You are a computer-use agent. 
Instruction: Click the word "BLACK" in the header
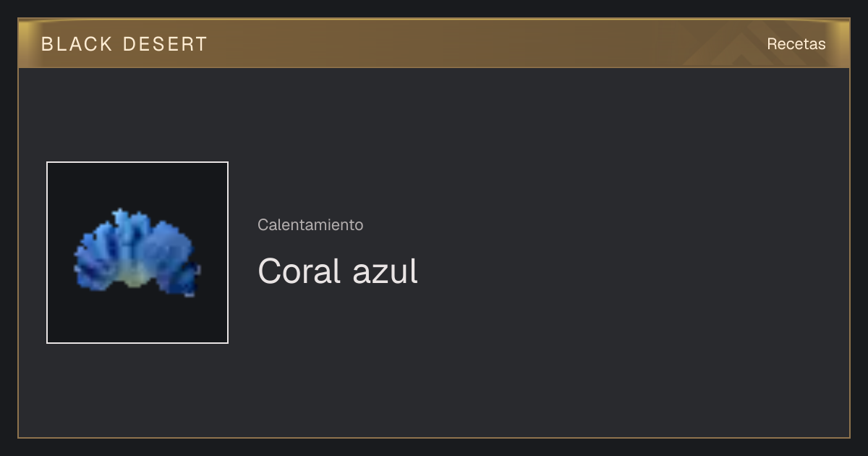pos(77,44)
